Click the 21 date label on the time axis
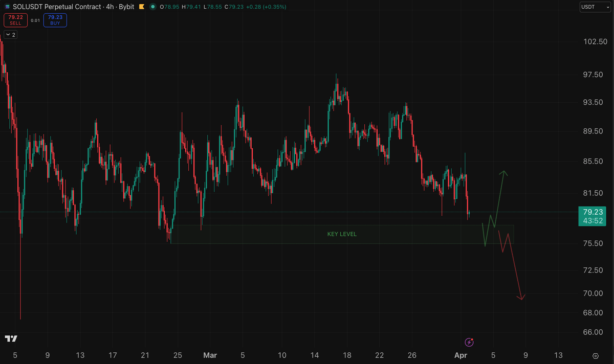This screenshot has width=614, height=364. [x=145, y=355]
